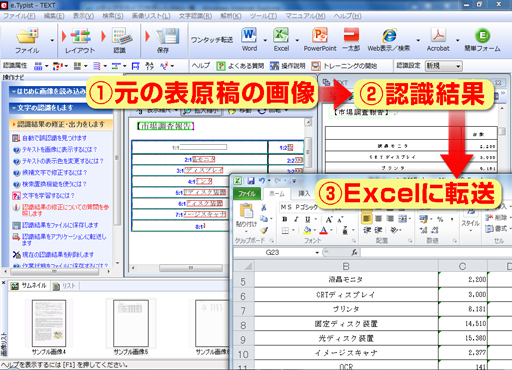Launch the 簡単フォーム green icon
512x370 pixels.
[482, 35]
